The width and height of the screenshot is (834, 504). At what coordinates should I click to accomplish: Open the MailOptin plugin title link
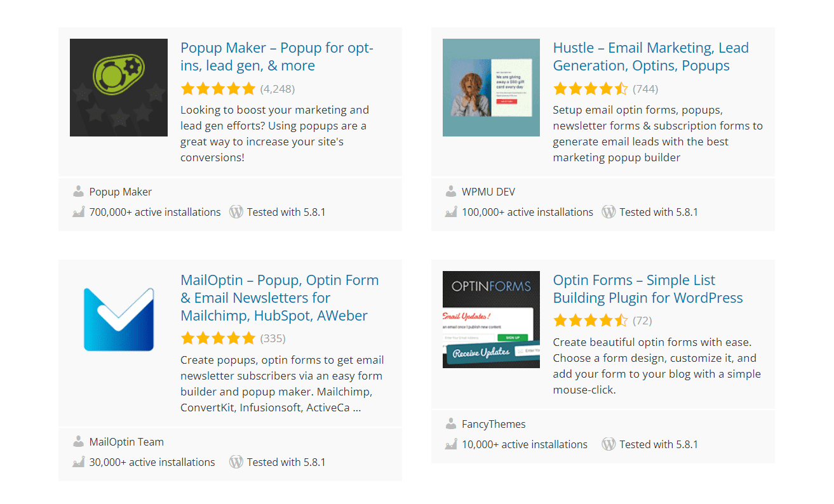pyautogui.click(x=279, y=298)
